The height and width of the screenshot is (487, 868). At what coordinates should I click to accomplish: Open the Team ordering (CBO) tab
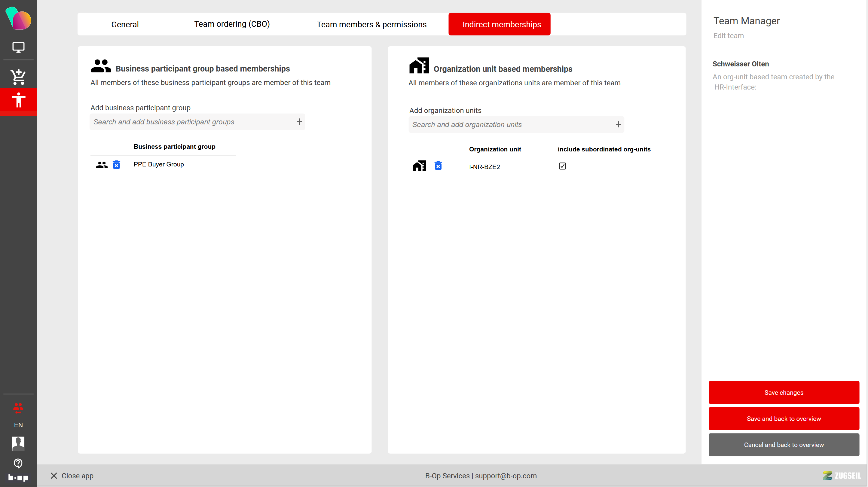click(x=232, y=24)
